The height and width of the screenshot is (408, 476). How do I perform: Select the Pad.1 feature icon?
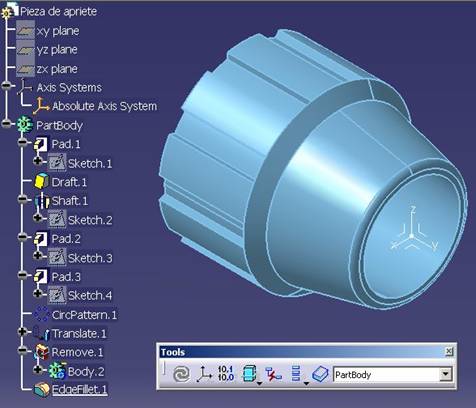[x=41, y=144]
